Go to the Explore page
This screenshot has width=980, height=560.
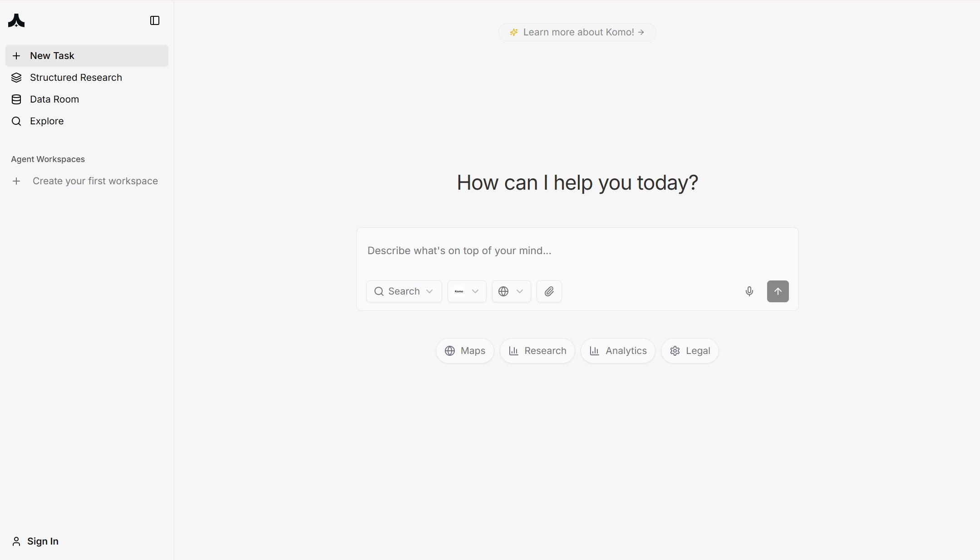[46, 121]
